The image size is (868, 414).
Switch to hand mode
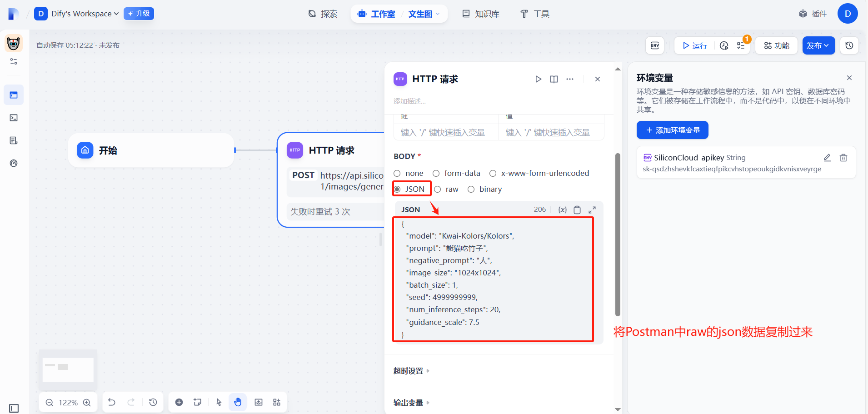coord(238,402)
